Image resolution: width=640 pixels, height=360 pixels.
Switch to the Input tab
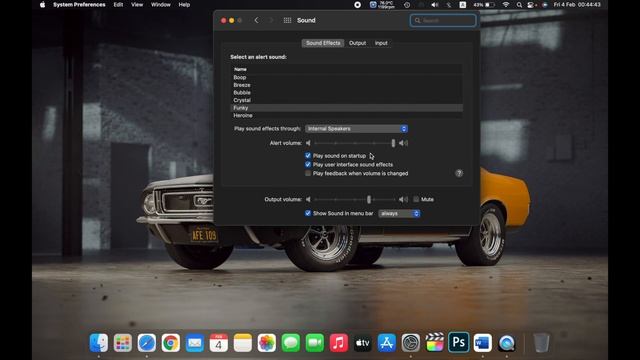point(381,43)
